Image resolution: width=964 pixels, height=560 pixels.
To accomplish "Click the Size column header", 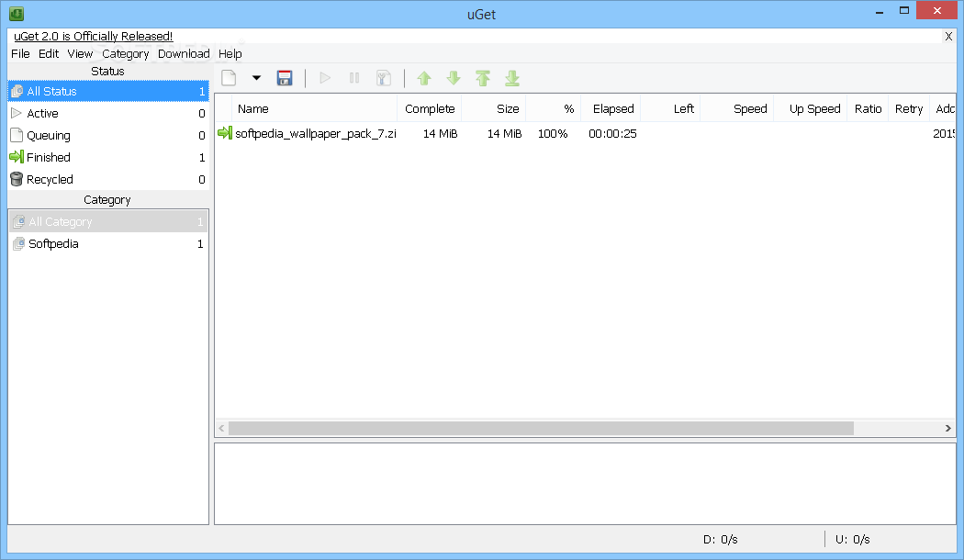I will click(494, 109).
